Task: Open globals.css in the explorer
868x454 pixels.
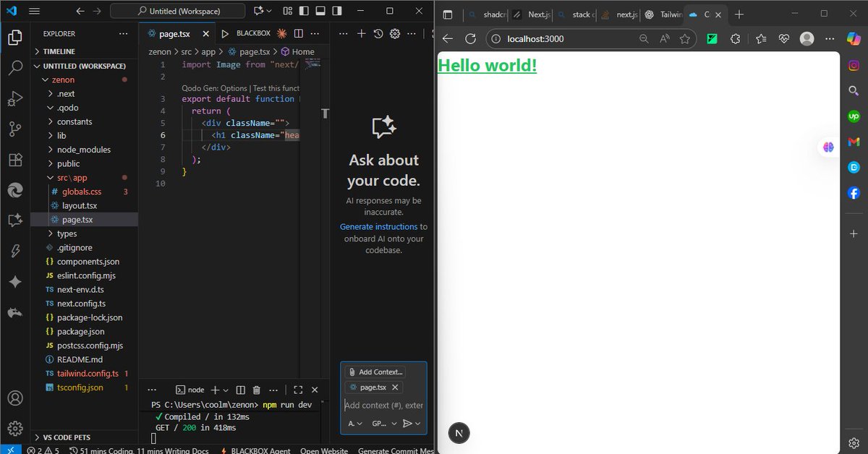Action: [x=82, y=192]
